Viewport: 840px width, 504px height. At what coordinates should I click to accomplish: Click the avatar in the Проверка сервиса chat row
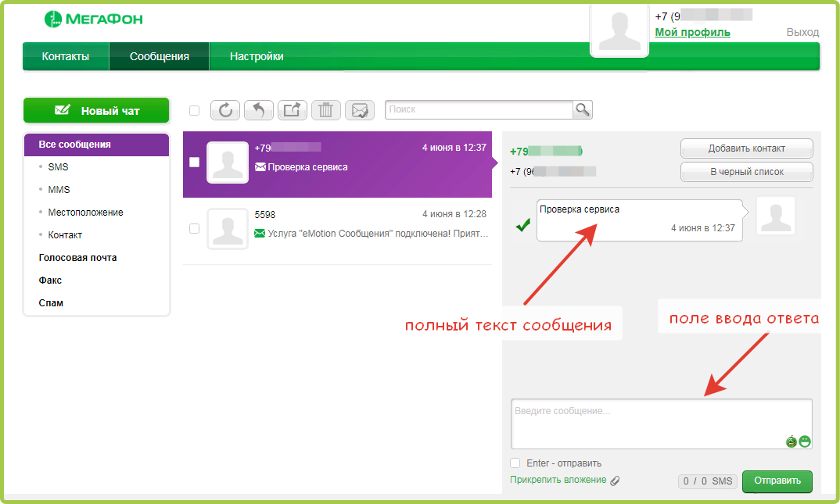[x=228, y=163]
